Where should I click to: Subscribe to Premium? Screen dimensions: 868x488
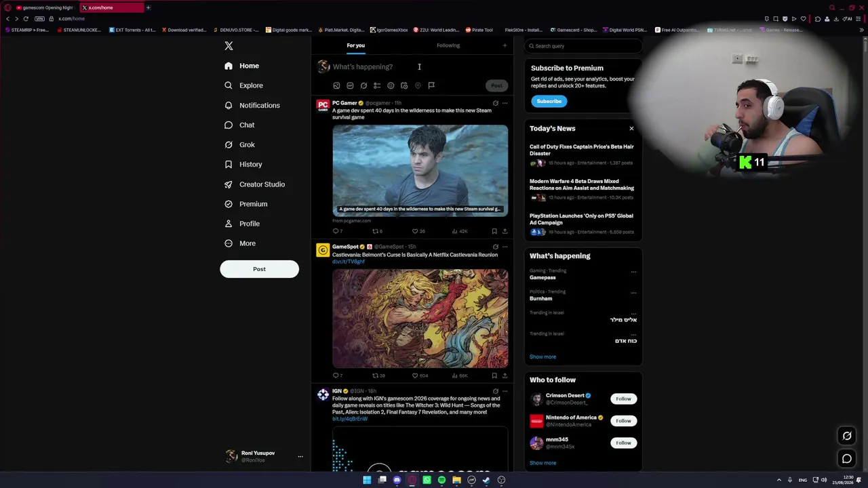[549, 101]
